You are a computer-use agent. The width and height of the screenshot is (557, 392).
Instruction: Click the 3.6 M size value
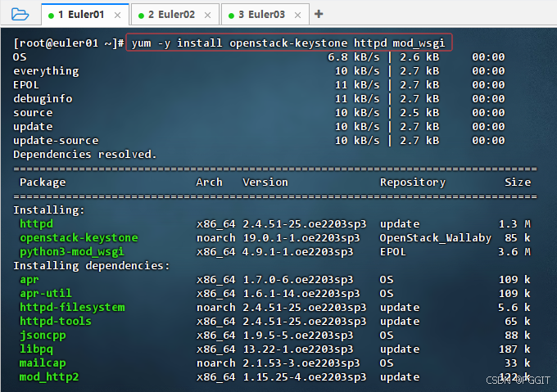click(x=514, y=251)
